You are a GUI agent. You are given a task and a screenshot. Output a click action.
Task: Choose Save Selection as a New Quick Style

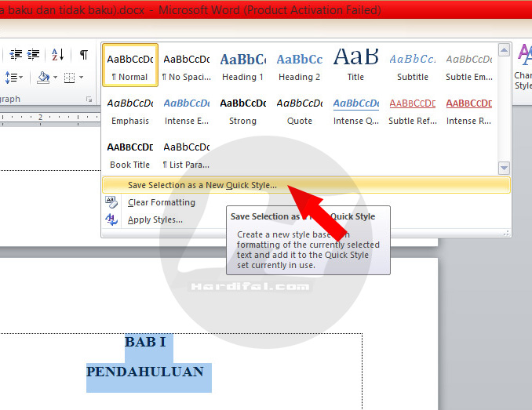306,185
